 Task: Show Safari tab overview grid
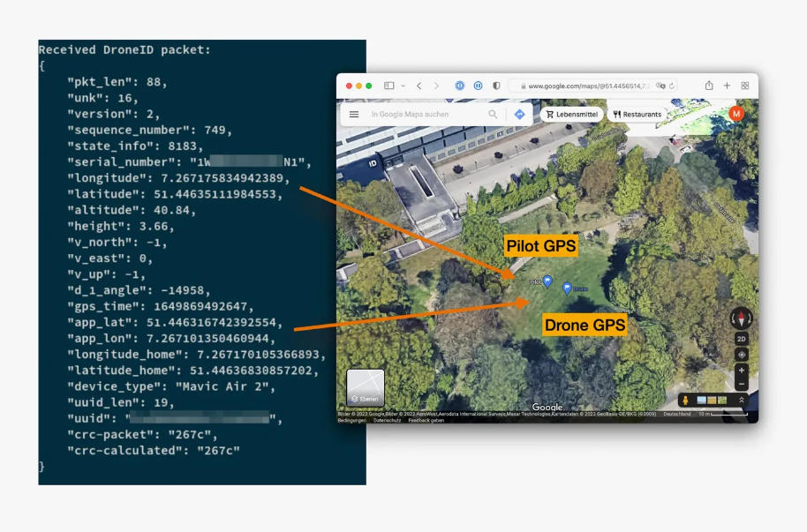[x=745, y=86]
